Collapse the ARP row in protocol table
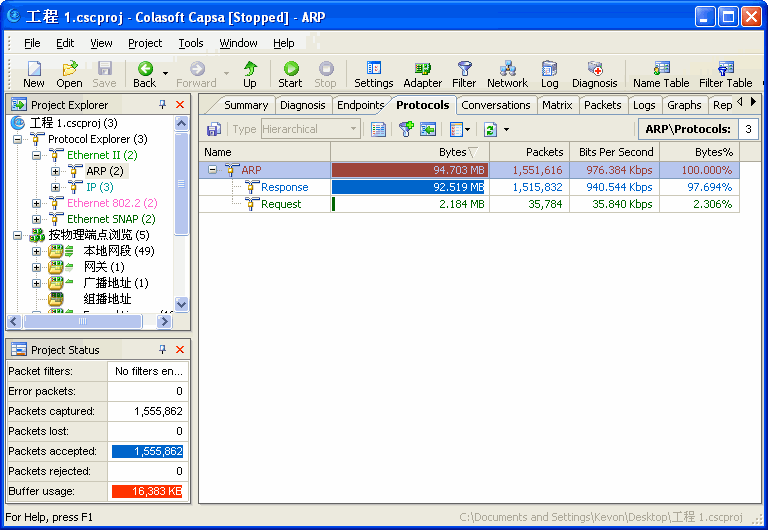Image resolution: width=768 pixels, height=530 pixels. 213,170
